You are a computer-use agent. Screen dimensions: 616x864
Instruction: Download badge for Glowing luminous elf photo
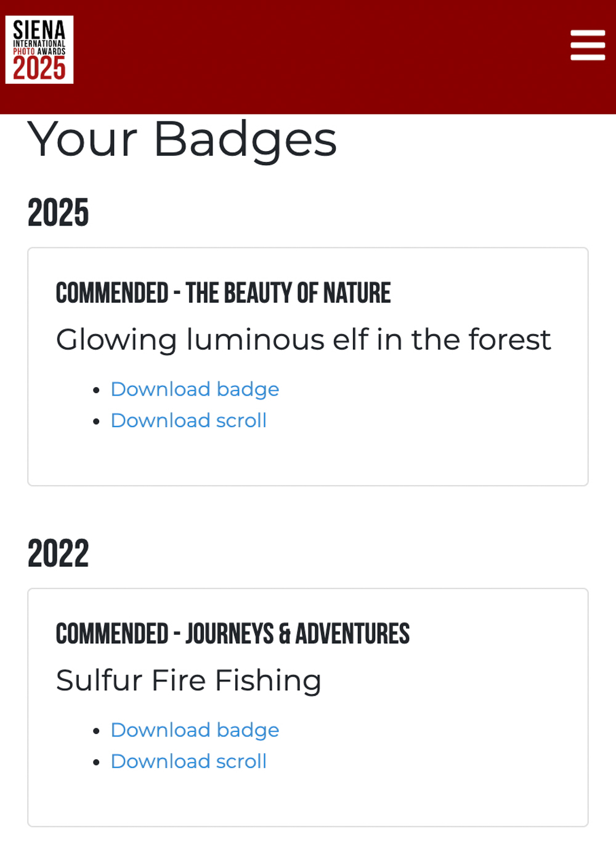[x=195, y=389]
